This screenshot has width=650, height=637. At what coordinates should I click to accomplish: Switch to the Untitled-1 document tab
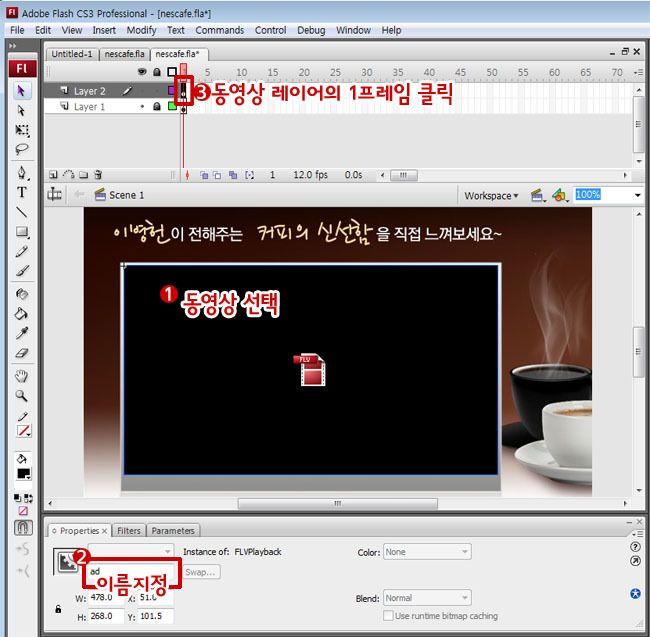click(x=72, y=54)
